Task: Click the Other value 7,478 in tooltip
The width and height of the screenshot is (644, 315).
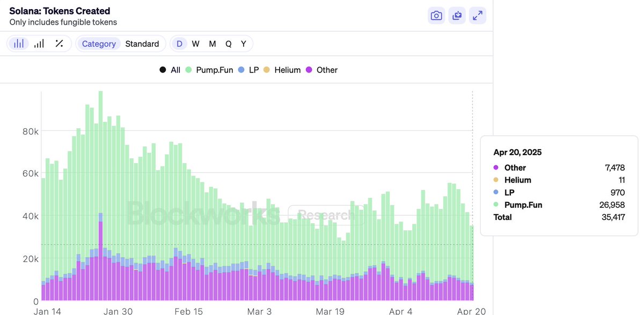Action: tap(614, 168)
